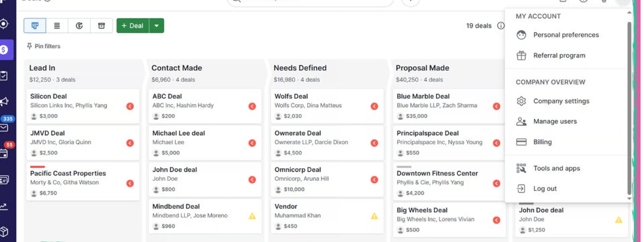644x242 pixels.
Task: Open Mindbend Deal card title
Action: (176, 206)
